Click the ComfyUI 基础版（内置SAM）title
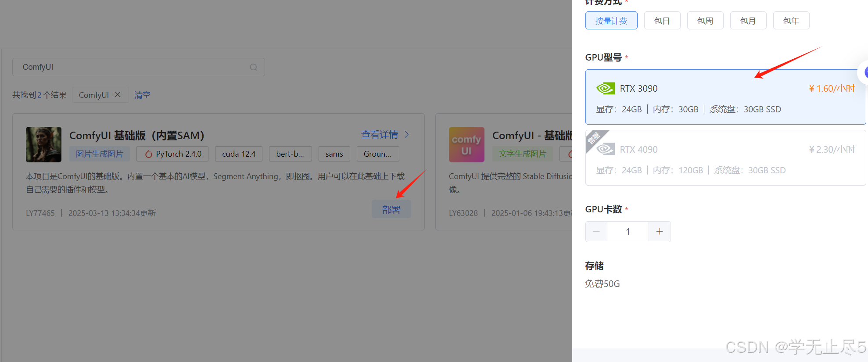This screenshot has width=868, height=362. click(137, 136)
